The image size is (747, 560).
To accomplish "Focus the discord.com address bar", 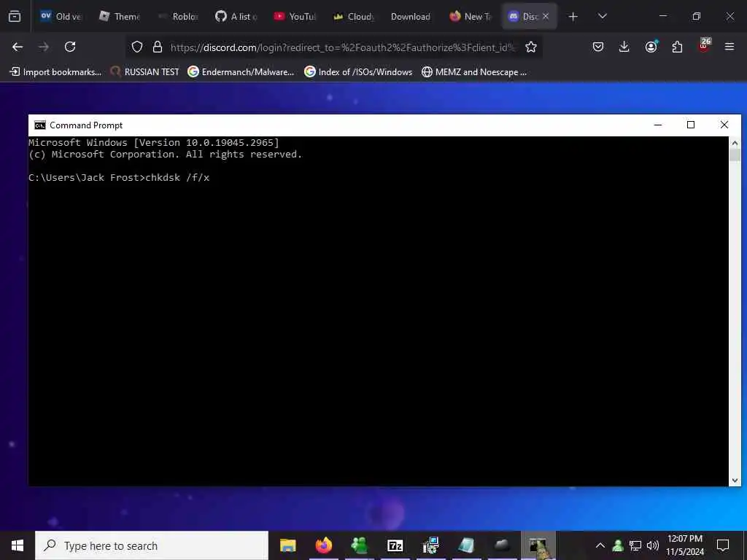I will coord(342,47).
